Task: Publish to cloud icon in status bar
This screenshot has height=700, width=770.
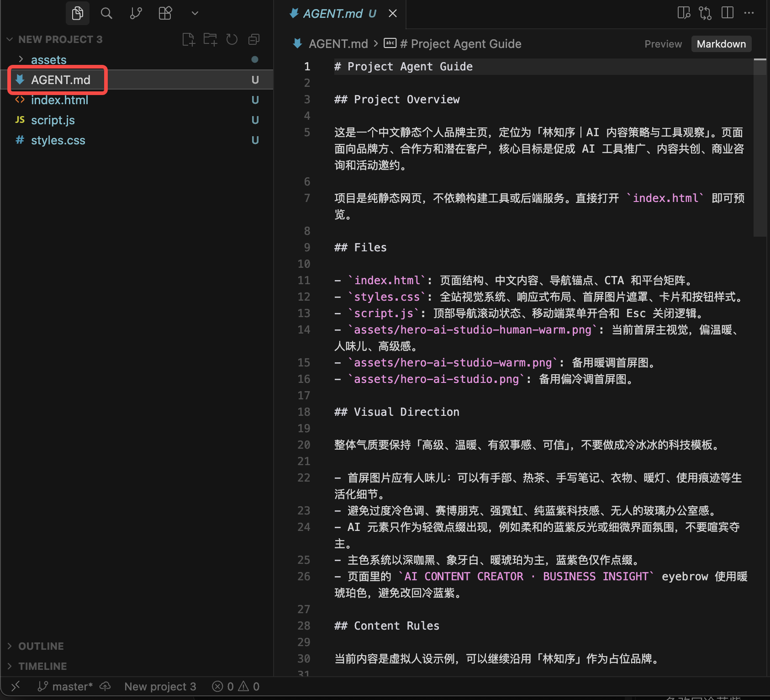Action: click(105, 686)
